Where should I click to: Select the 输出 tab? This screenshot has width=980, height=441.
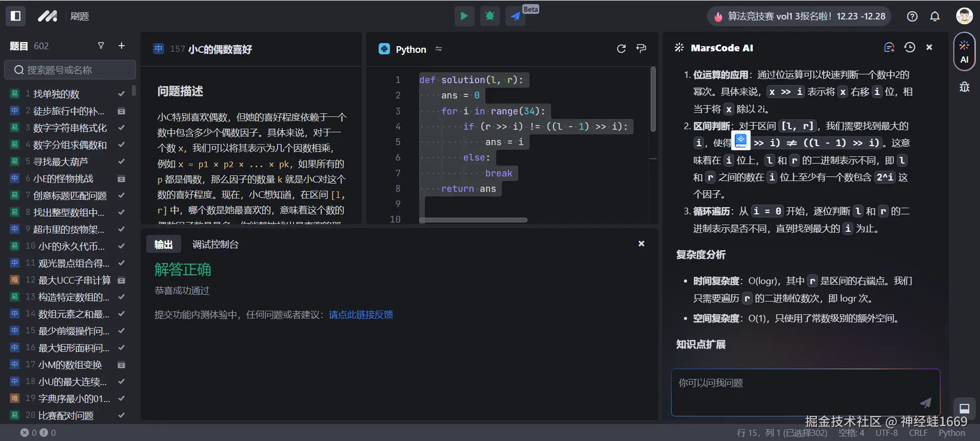coord(163,245)
